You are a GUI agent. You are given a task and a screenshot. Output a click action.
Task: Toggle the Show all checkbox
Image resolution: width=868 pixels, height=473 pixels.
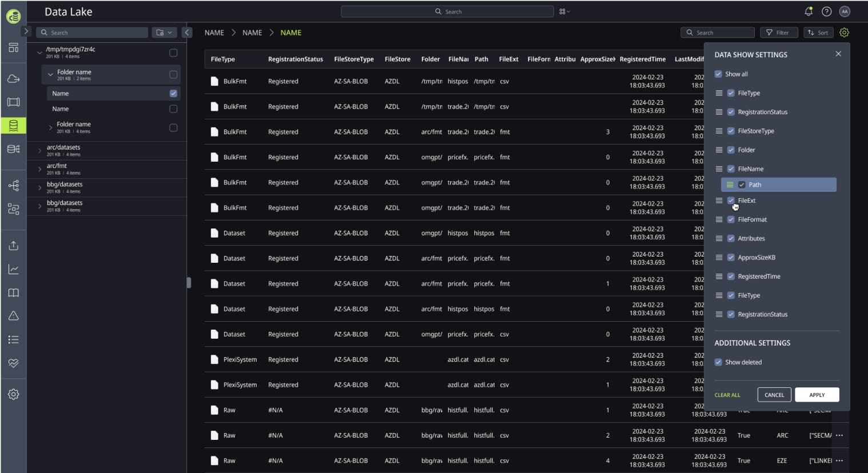click(718, 74)
